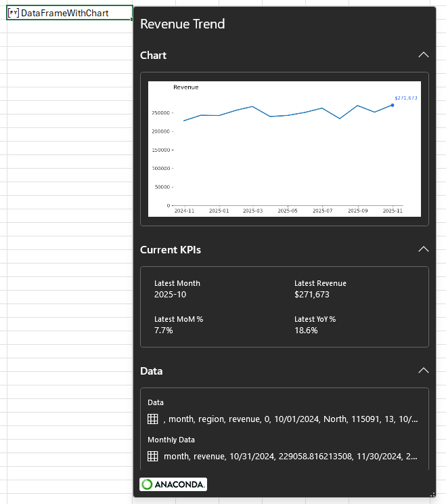Screen dimensions: 446x504
Task: Click the Revenue line chart image
Action: (x=284, y=149)
